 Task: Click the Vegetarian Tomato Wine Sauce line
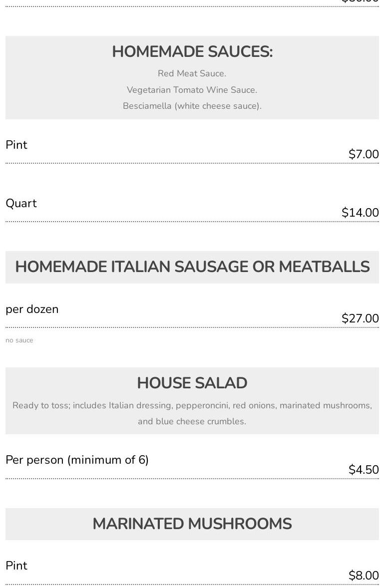(x=192, y=90)
